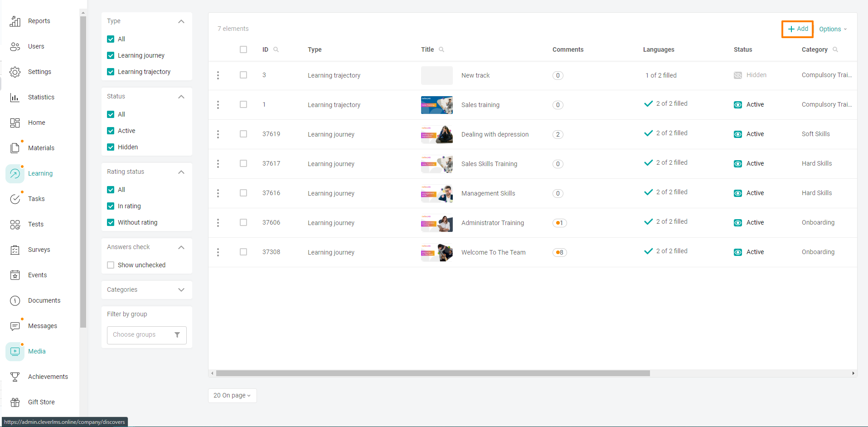Collapse the Status filter panel
This screenshot has width=868, height=427.
tap(181, 97)
